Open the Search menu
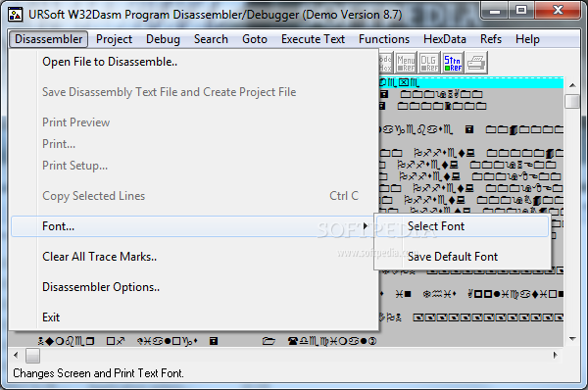 click(x=211, y=39)
